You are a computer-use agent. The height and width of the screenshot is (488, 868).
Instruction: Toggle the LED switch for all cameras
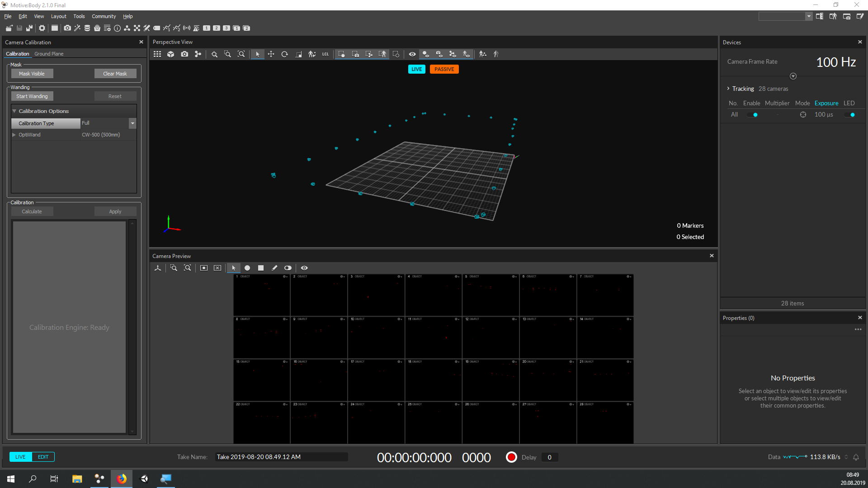tap(850, 115)
